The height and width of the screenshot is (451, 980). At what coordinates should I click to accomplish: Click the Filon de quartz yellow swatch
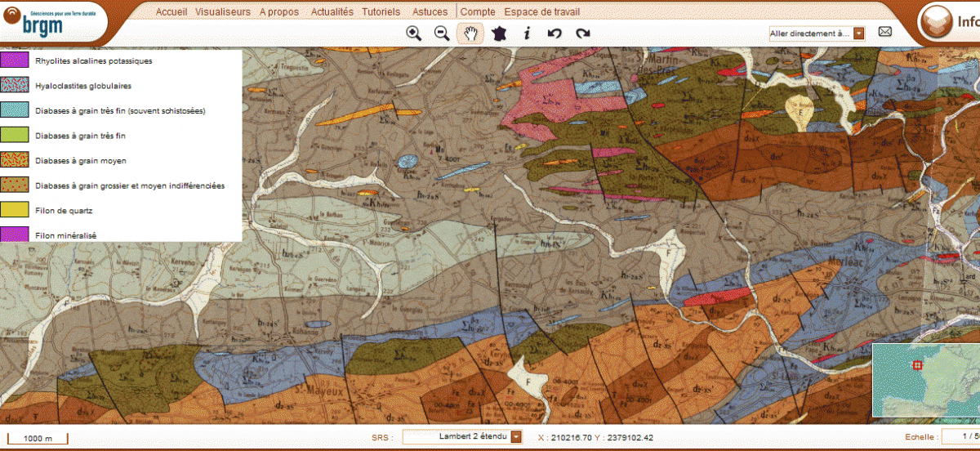coord(16,211)
